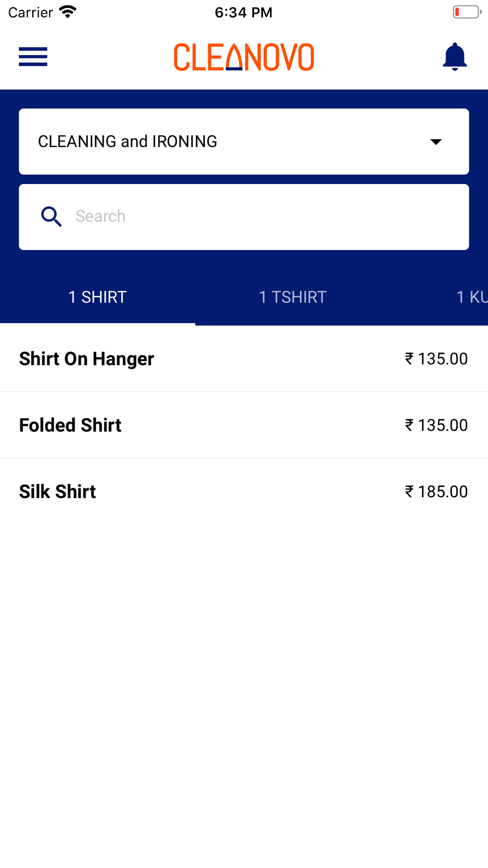
Task: Tap the Wi-Fi status icon
Action: (67, 12)
